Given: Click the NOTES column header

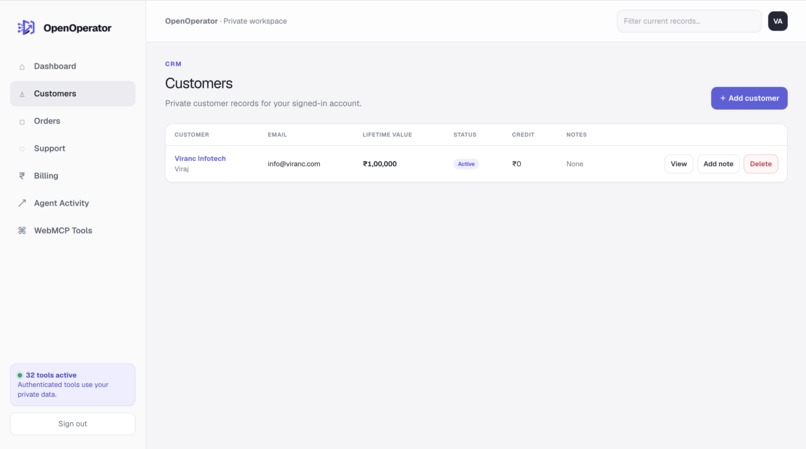Looking at the screenshot, I should pos(576,135).
